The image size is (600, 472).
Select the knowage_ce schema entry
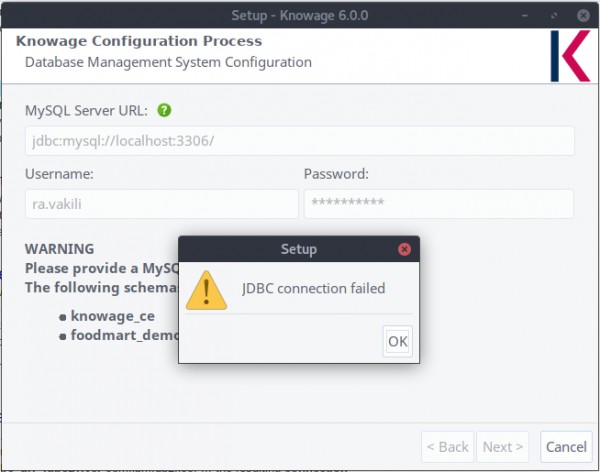112,316
